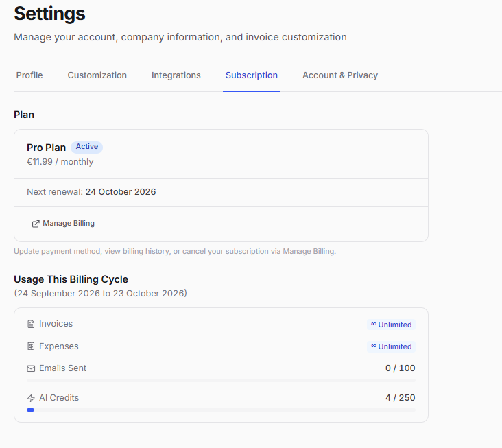This screenshot has height=448, width=502.
Task: Click the Manage Billing button
Action: [x=63, y=224]
